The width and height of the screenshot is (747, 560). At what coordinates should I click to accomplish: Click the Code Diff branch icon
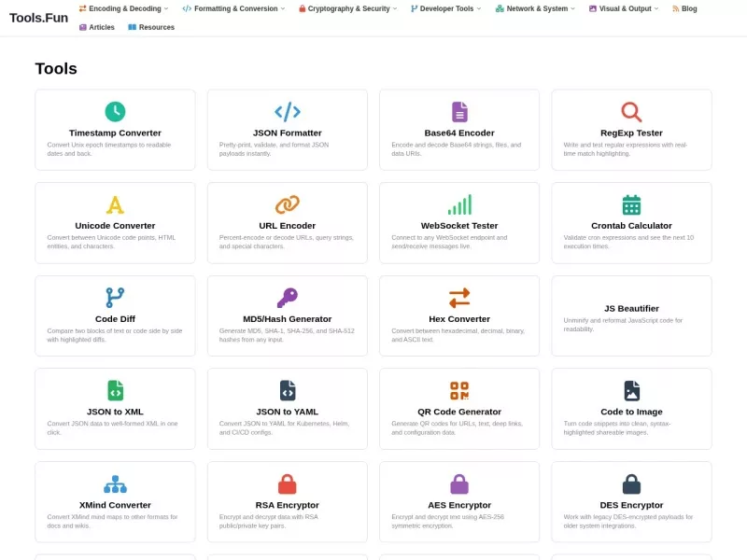pyautogui.click(x=115, y=298)
